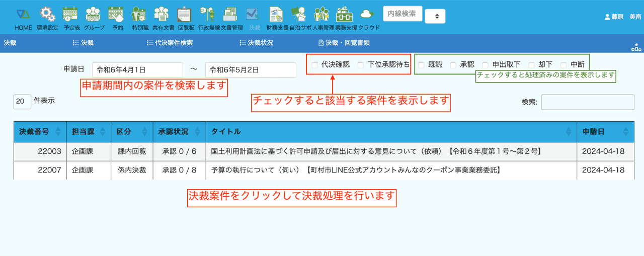The width and height of the screenshot is (644, 256).
Task: Tick the 却下 checkbox
Action: tap(531, 65)
